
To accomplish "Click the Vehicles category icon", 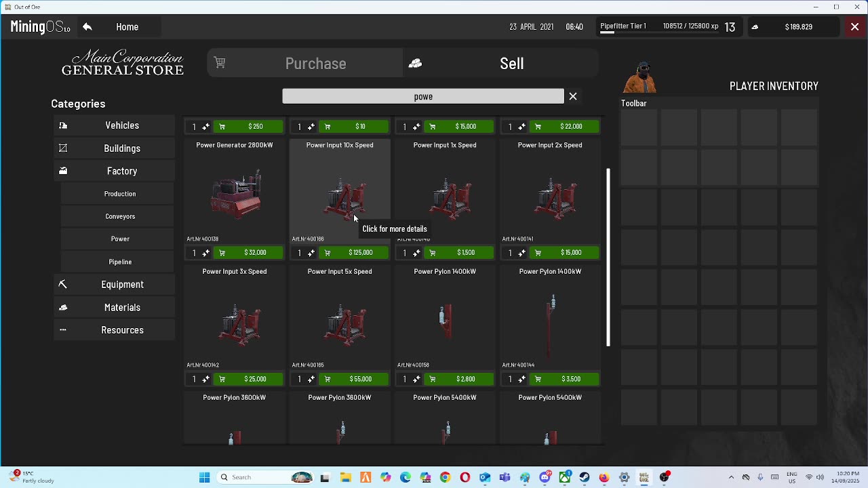I will [x=63, y=125].
